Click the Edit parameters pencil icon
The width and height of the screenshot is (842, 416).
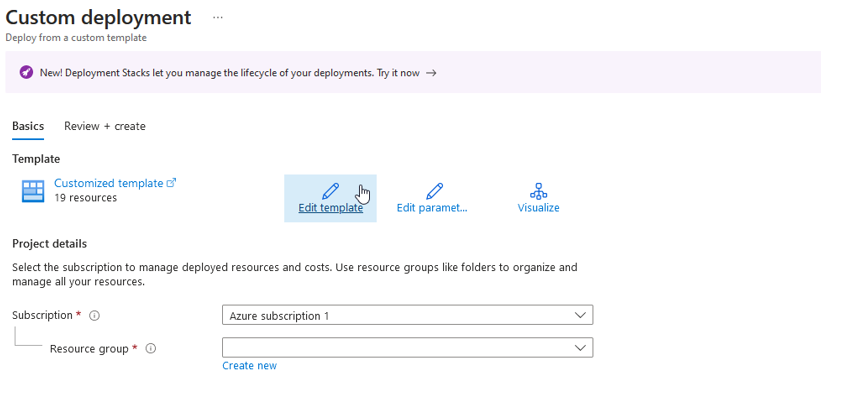pyautogui.click(x=434, y=190)
